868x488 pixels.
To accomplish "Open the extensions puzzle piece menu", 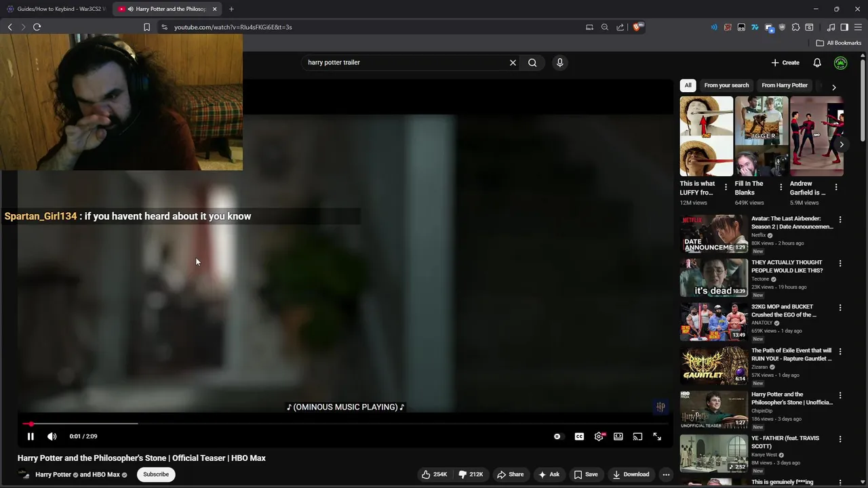I will (795, 27).
